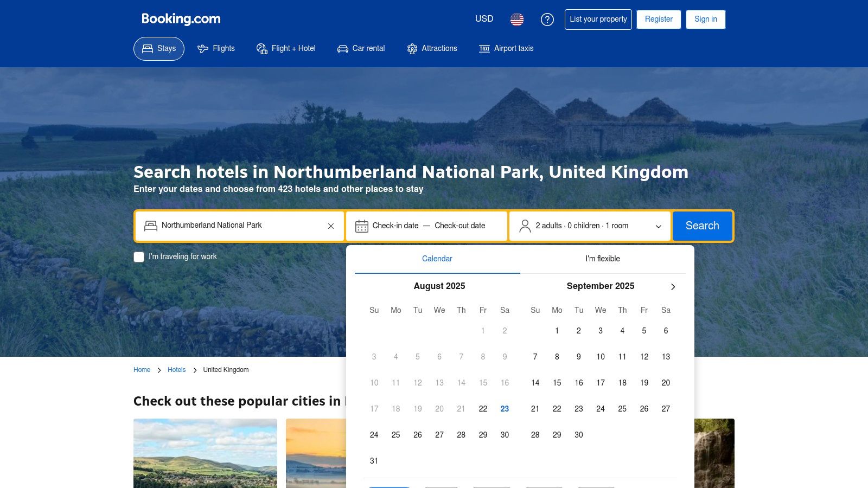
Task: Switch to I'm flexible tab
Action: pos(602,259)
